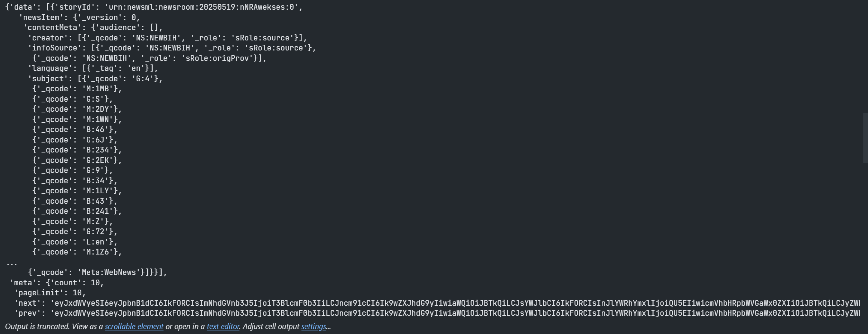Click the 'next' token string line
The image size is (868, 334).
coord(437,303)
